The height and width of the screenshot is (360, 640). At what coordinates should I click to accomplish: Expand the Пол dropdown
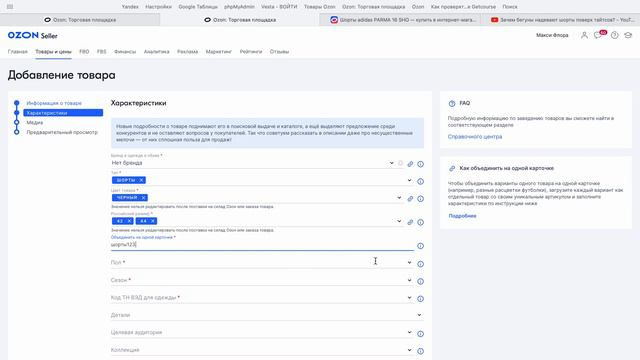[x=409, y=262]
